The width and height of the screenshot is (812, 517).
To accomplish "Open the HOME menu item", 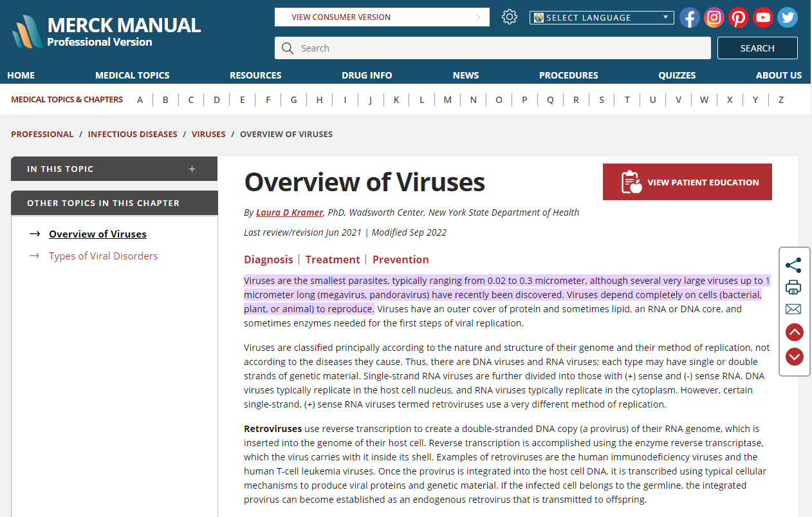I will click(x=21, y=75).
